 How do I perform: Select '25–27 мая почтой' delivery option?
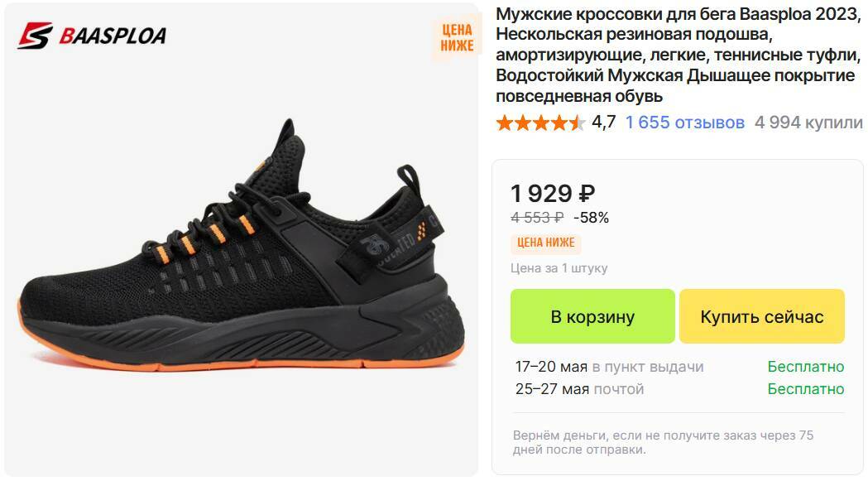[x=579, y=389]
